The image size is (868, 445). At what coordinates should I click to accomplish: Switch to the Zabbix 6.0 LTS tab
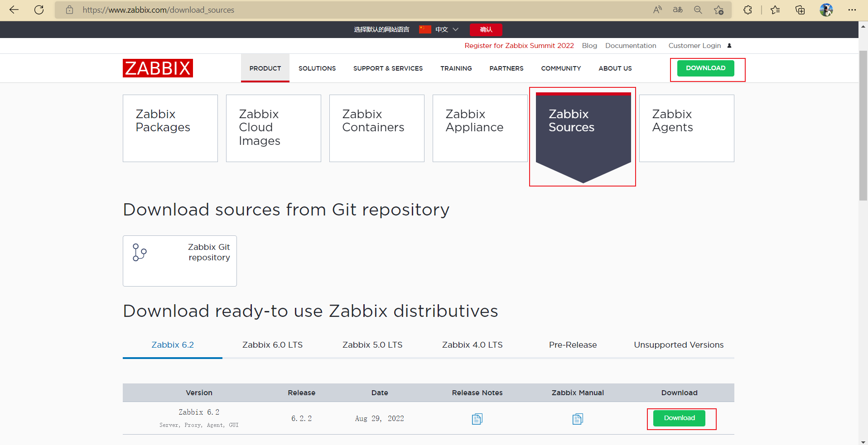(272, 345)
